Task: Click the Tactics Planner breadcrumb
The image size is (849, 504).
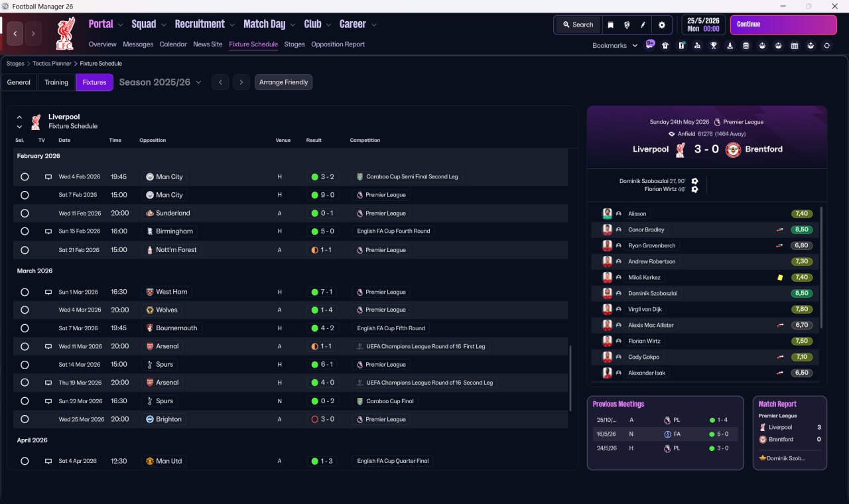Action: click(53, 64)
